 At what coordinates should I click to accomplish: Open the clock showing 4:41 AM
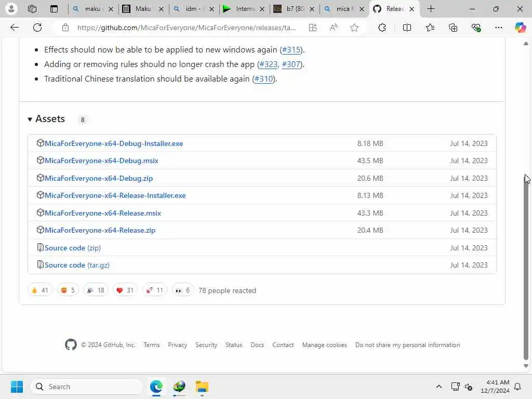coord(495,387)
